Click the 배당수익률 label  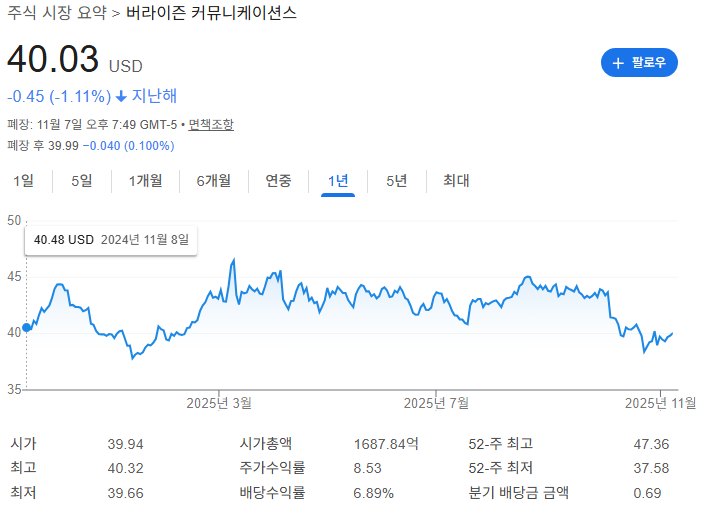[x=272, y=492]
